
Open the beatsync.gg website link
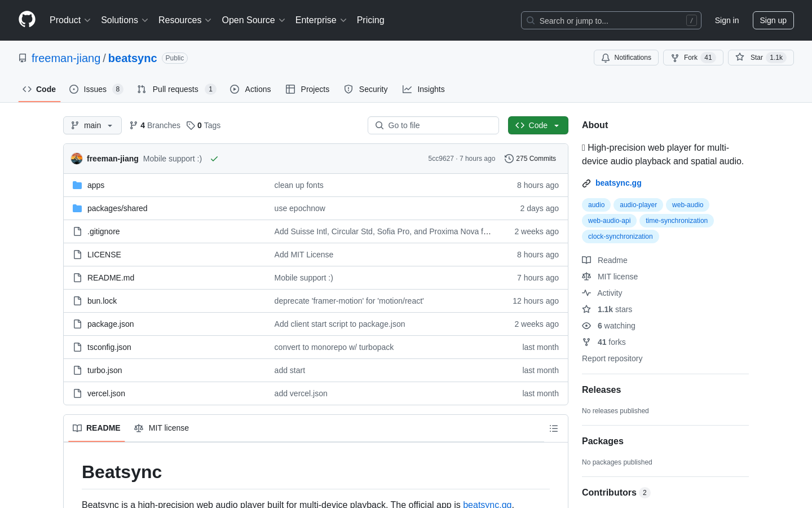point(619,183)
